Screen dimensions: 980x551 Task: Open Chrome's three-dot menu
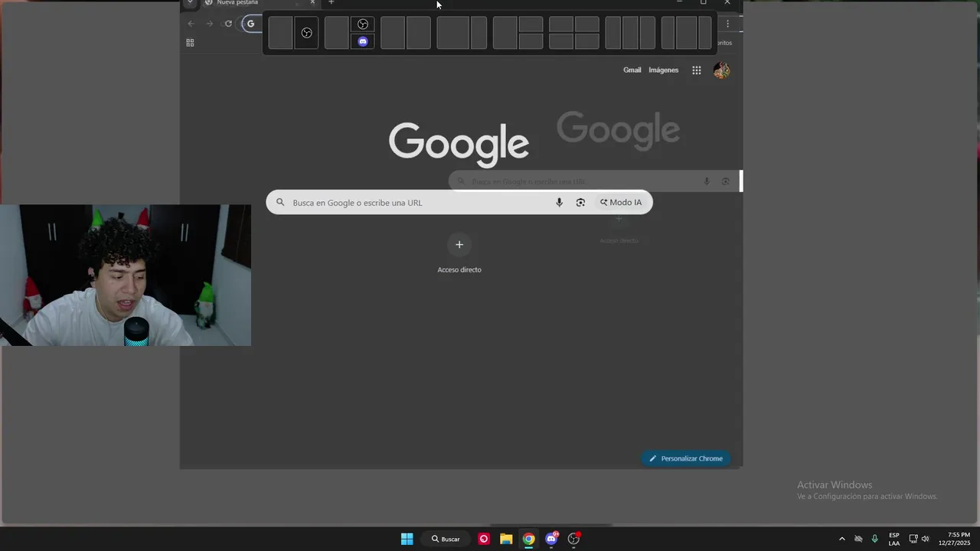[727, 24]
